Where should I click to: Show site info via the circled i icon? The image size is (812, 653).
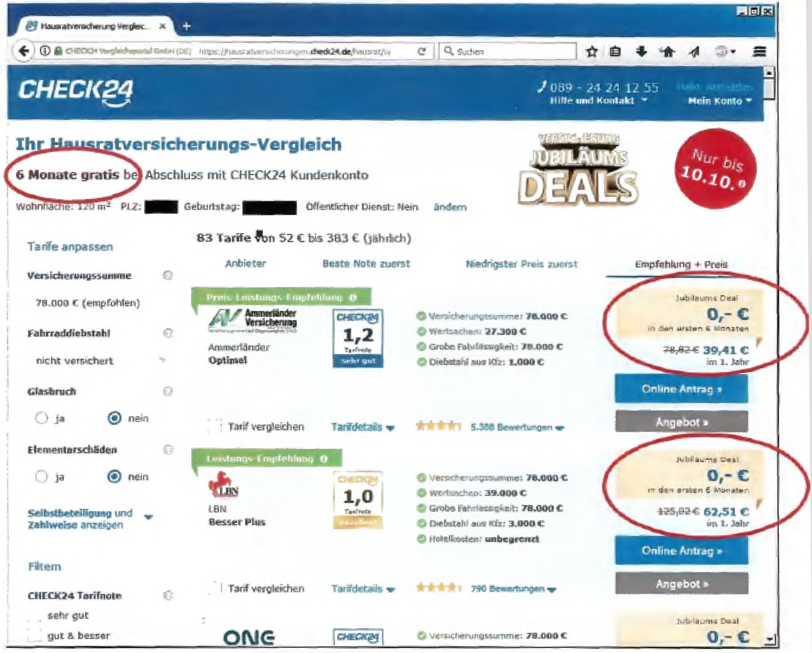point(45,51)
